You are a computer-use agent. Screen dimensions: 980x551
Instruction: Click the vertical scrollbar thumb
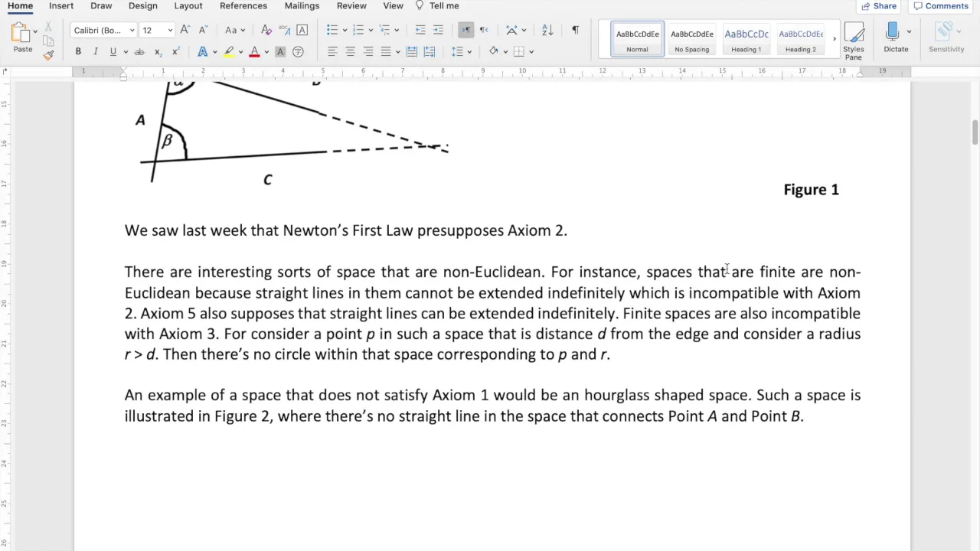tap(975, 132)
